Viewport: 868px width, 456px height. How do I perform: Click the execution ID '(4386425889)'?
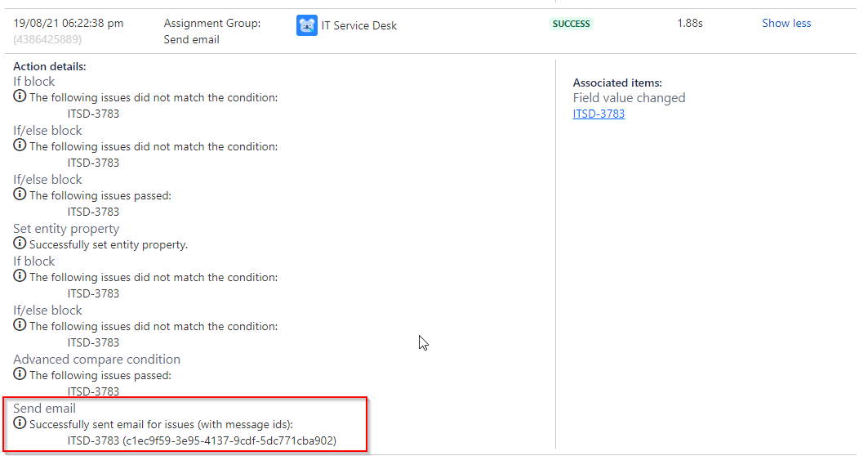click(x=47, y=39)
